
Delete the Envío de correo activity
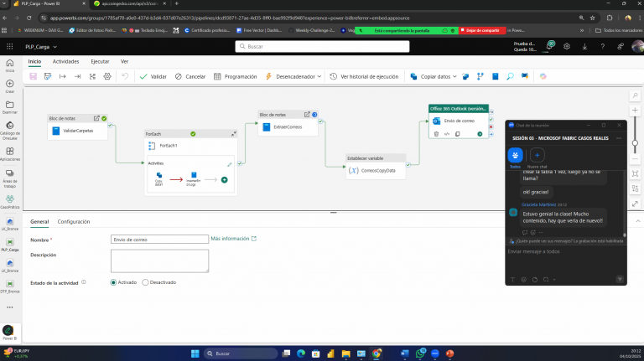(x=437, y=133)
